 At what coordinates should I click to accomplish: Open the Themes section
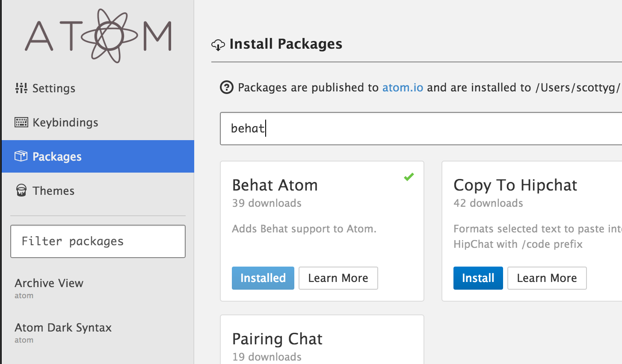[98, 191]
